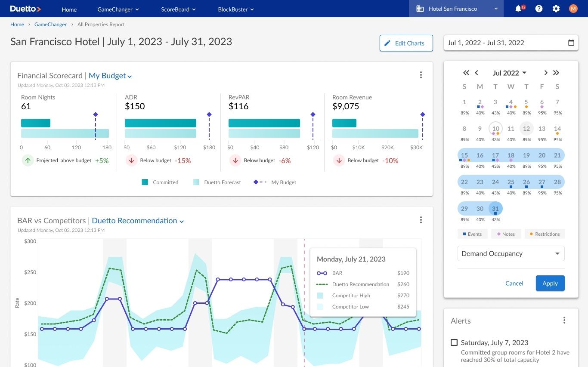This screenshot has width=588, height=367.
Task: Open Financial Scorecard three-dot menu
Action: [421, 75]
